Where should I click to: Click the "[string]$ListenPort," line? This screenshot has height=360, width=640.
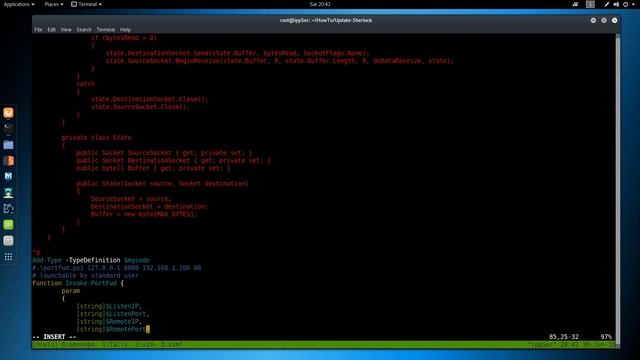click(x=113, y=314)
